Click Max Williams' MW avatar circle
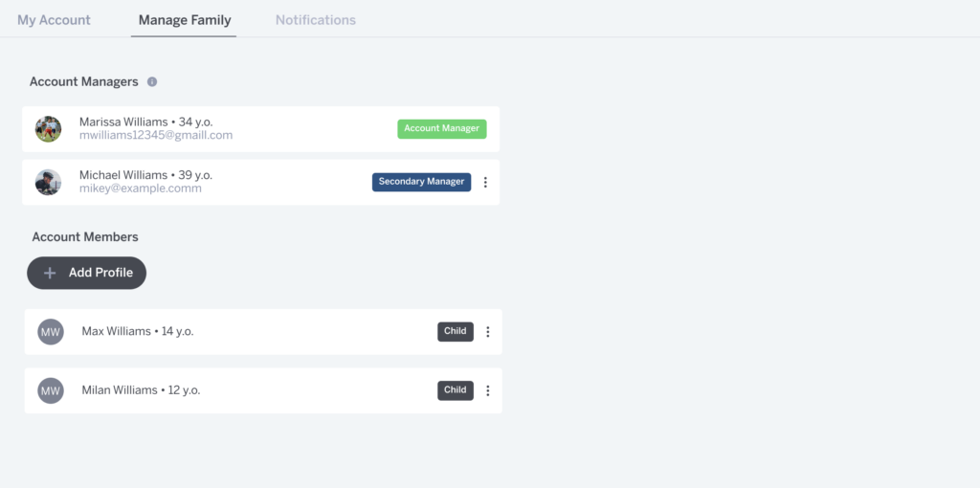This screenshot has width=980, height=488. [x=51, y=332]
